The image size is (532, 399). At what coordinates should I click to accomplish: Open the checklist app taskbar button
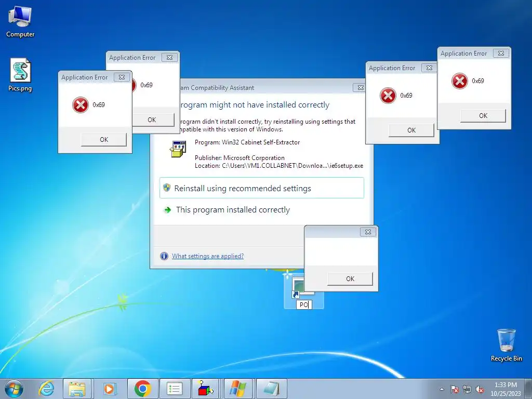click(x=175, y=389)
